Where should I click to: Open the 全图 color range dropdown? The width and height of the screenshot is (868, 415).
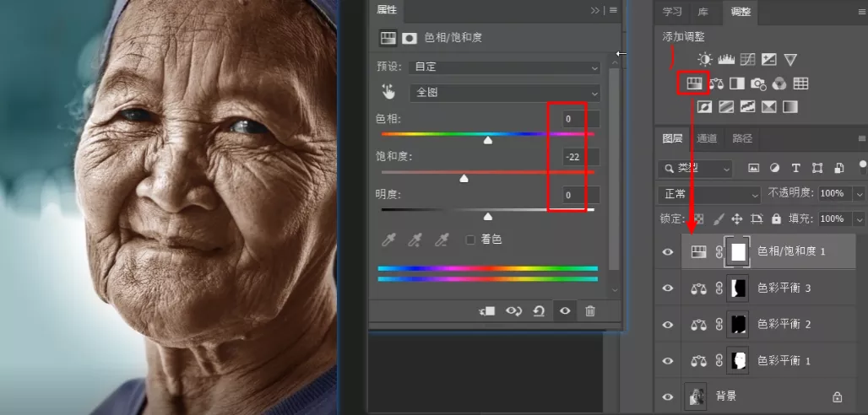click(504, 93)
